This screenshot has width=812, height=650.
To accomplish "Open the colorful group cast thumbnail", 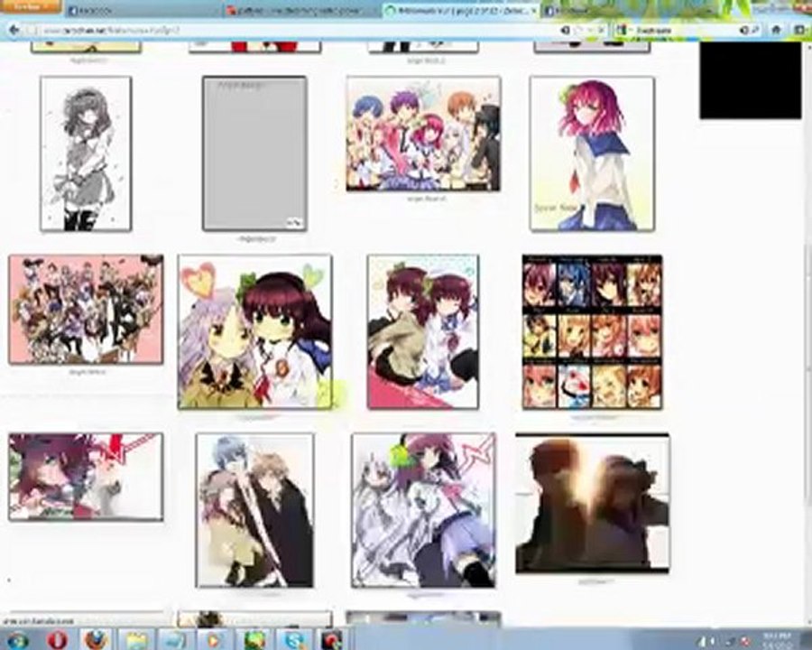I will pyautogui.click(x=423, y=135).
